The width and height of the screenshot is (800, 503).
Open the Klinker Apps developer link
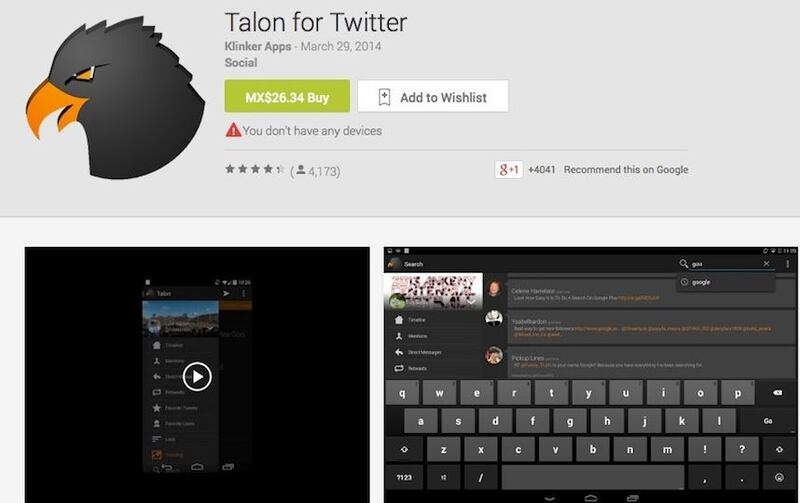tap(258, 46)
